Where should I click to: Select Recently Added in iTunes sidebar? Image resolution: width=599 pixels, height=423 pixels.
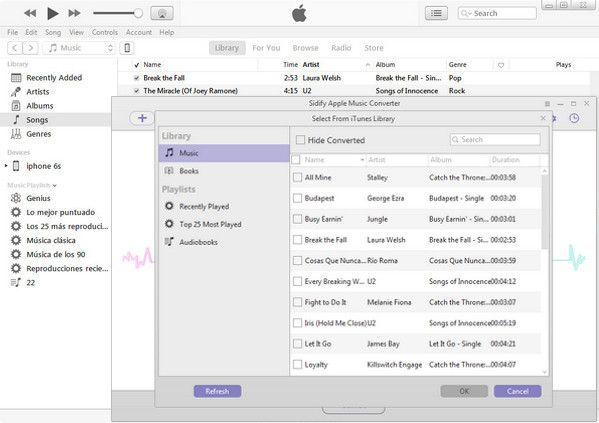[54, 78]
